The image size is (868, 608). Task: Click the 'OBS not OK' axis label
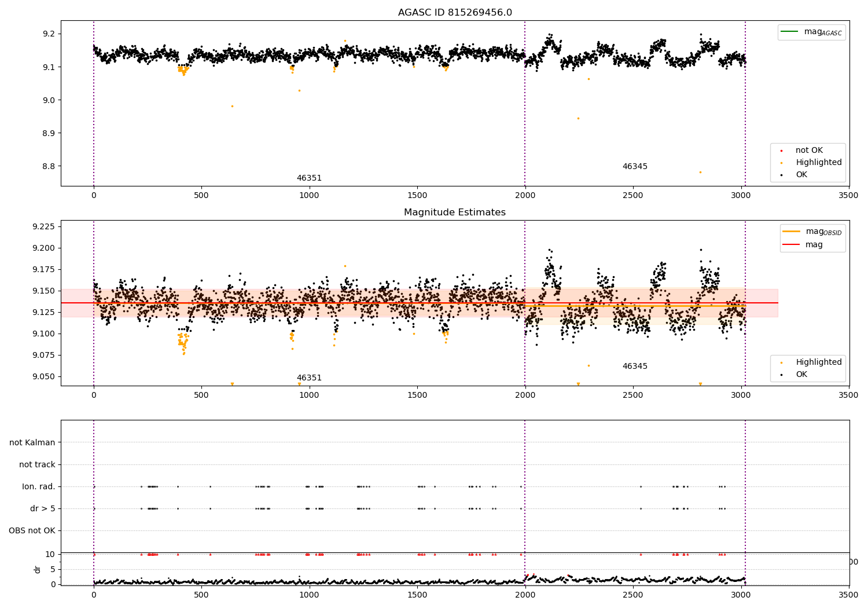32,530
